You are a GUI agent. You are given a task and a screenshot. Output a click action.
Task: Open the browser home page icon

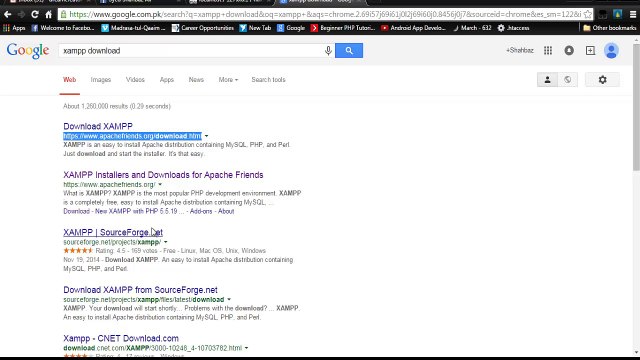click(x=49, y=14)
